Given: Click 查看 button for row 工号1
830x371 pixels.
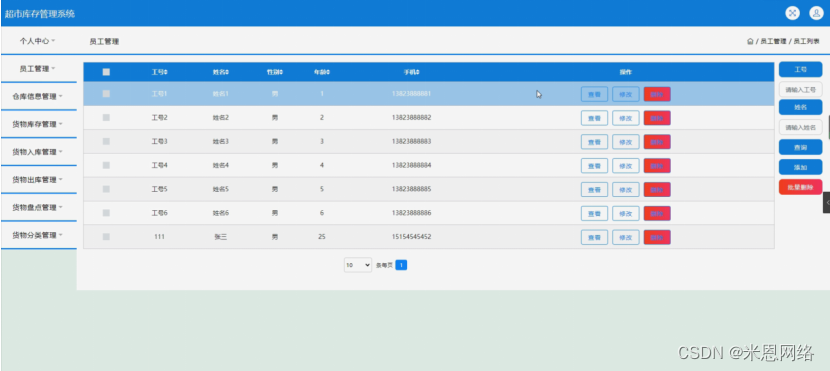Looking at the screenshot, I should coord(594,94).
